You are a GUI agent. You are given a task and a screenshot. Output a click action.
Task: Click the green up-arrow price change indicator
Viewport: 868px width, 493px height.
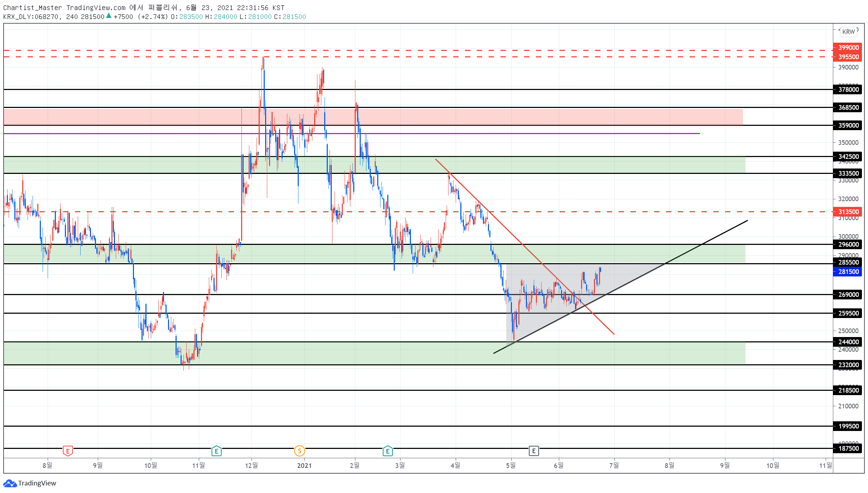pos(109,16)
